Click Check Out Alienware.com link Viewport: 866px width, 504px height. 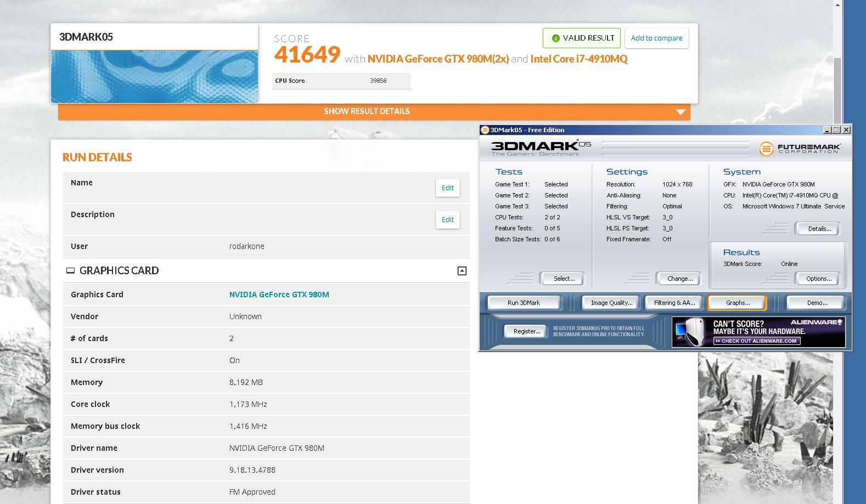[757, 341]
